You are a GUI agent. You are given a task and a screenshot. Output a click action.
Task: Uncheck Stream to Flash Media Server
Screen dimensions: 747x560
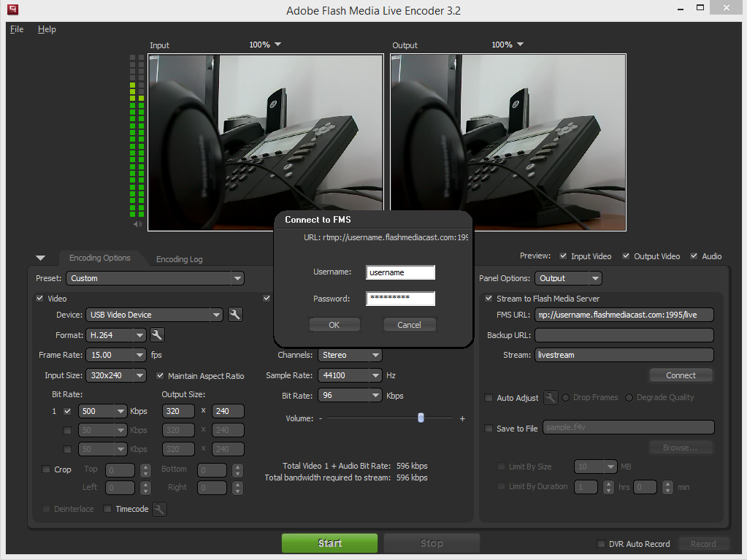pos(489,299)
